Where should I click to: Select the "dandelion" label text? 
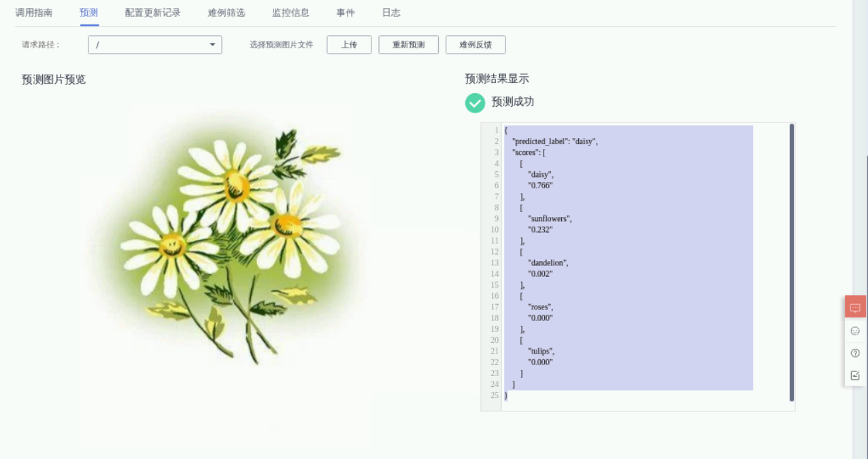point(548,262)
